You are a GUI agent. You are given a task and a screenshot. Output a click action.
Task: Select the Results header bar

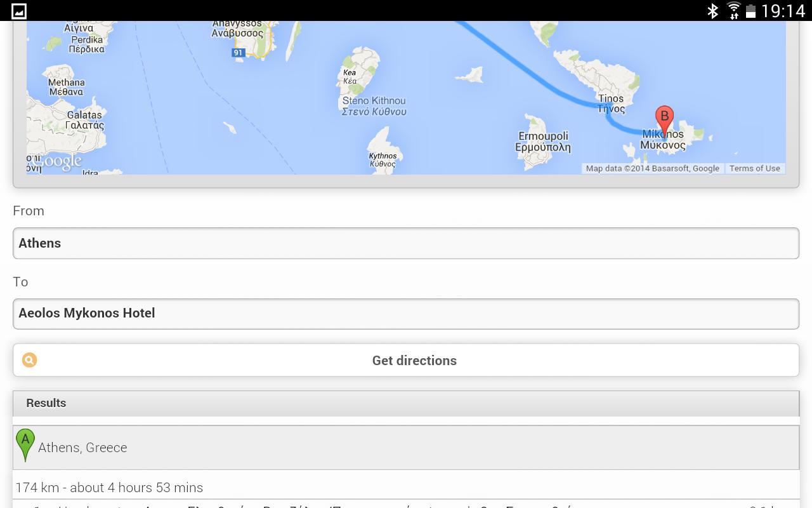click(x=406, y=403)
